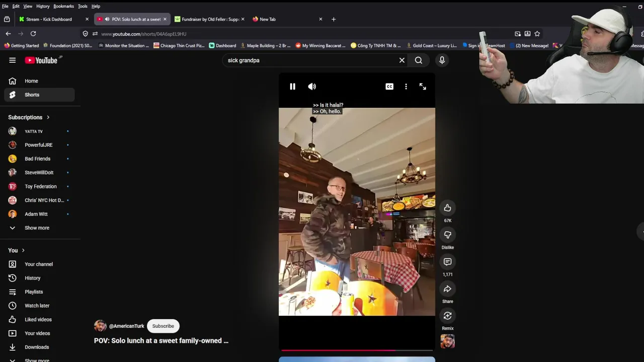
Task: Open Firefox View list-all-tabs icon
Action: click(7, 19)
